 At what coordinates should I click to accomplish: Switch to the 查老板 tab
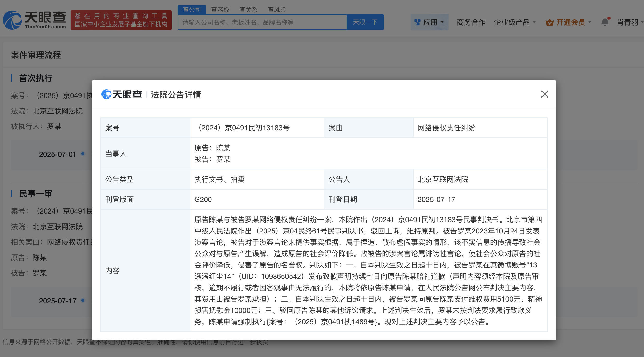pyautogui.click(x=220, y=10)
